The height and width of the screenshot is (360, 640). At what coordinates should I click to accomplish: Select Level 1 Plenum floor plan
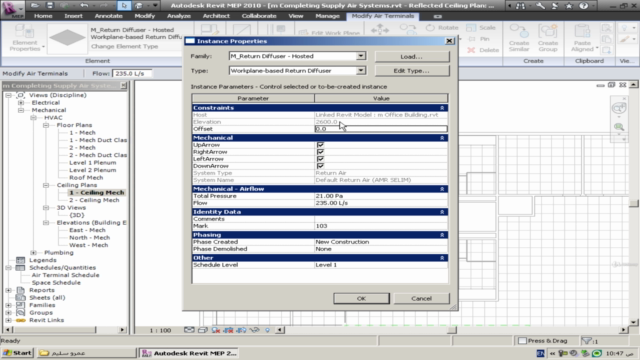pyautogui.click(x=93, y=162)
